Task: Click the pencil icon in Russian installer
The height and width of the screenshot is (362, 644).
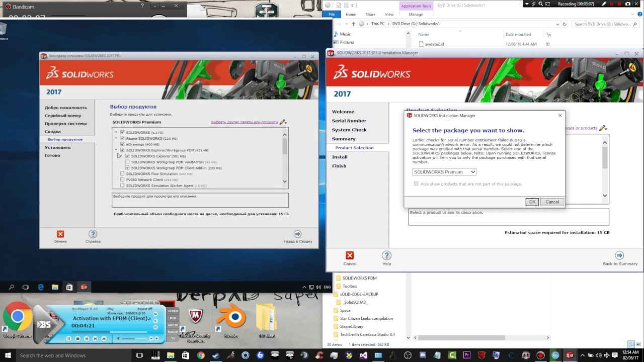Action: coord(283,122)
